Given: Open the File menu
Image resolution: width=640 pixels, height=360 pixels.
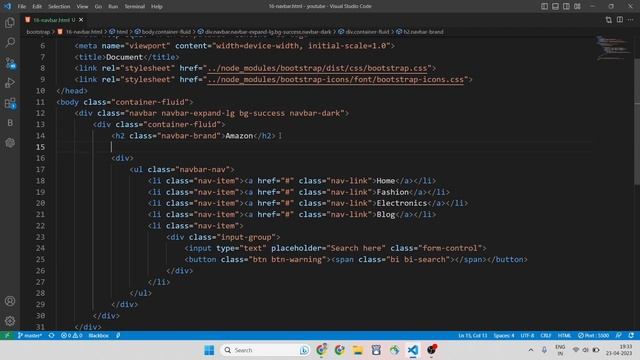Looking at the screenshot, I should (22, 7).
